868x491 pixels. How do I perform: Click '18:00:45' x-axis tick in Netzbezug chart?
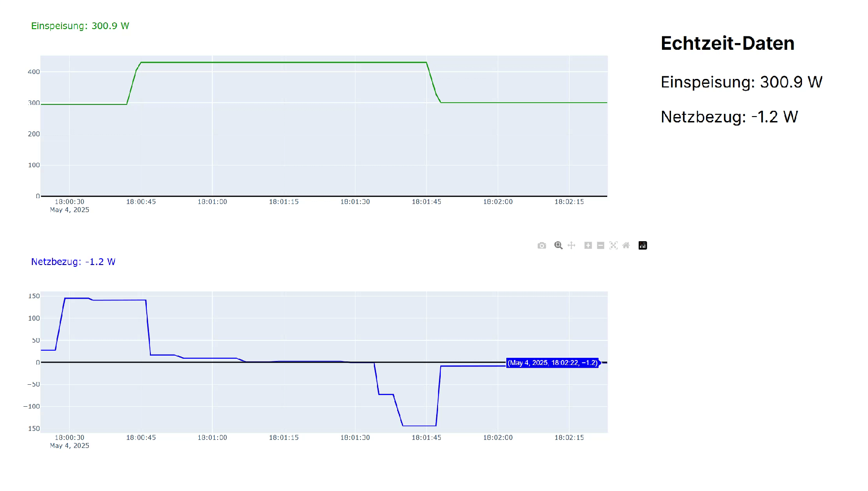(141, 438)
